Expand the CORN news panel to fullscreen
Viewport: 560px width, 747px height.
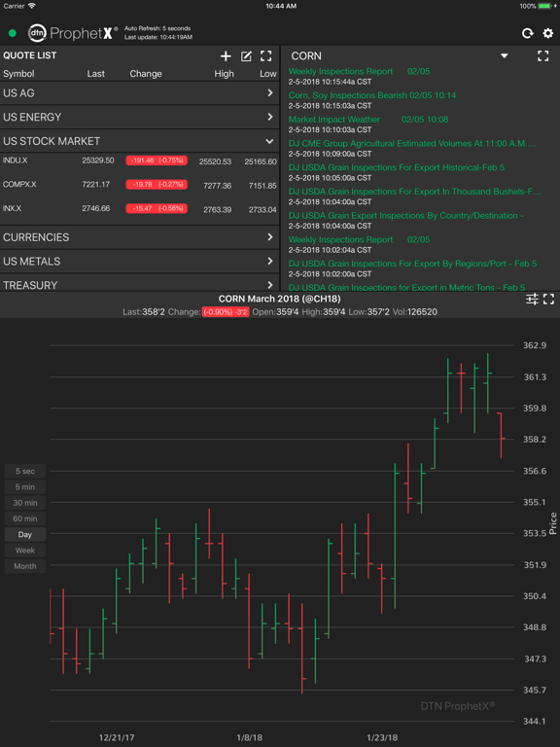542,55
